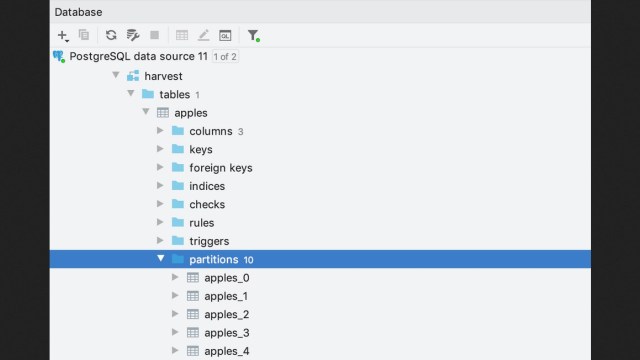640x360 pixels.
Task: Click the apples_3 table icon
Action: pos(193,333)
